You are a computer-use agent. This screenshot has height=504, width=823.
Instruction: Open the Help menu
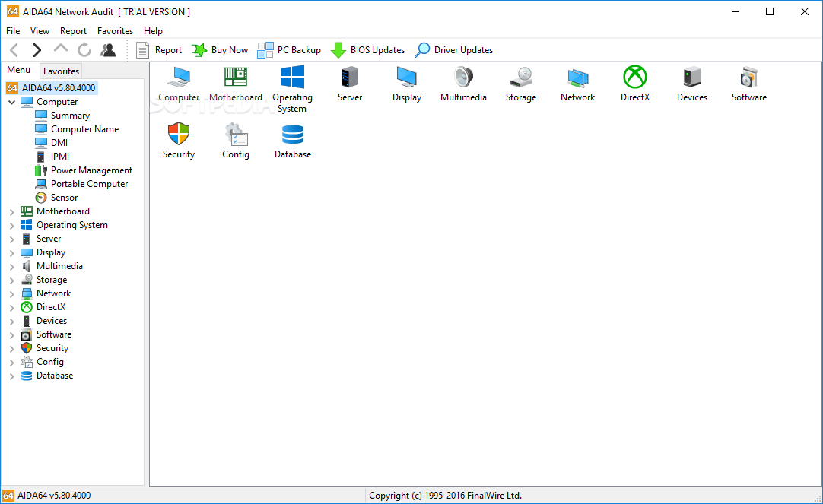pyautogui.click(x=153, y=31)
